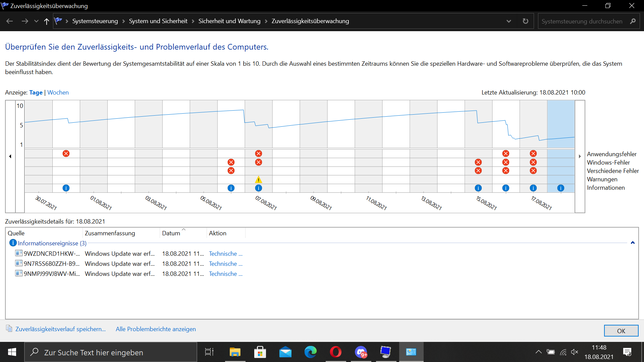644x362 pixels.
Task: Click the application error icon on 31.07.2021
Action: click(x=66, y=154)
